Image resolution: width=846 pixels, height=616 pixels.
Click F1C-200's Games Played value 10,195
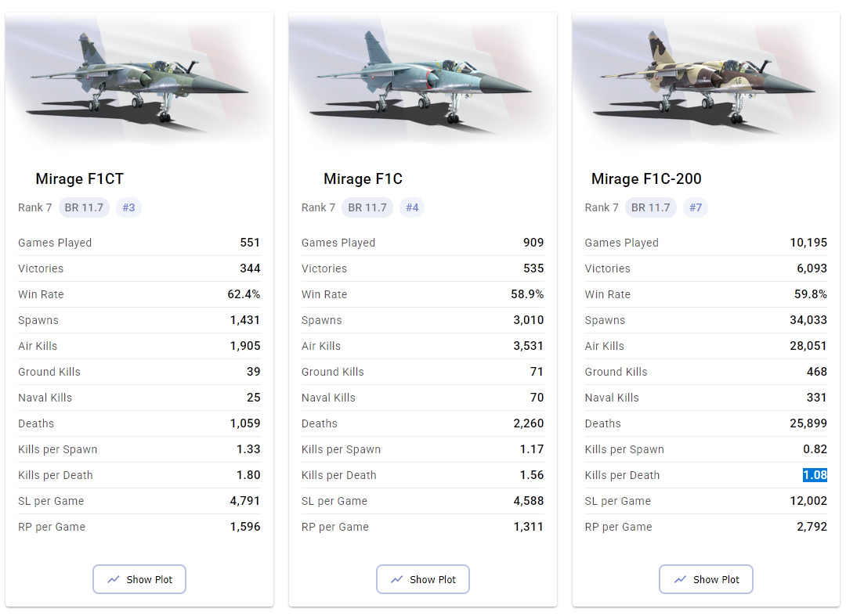point(808,243)
